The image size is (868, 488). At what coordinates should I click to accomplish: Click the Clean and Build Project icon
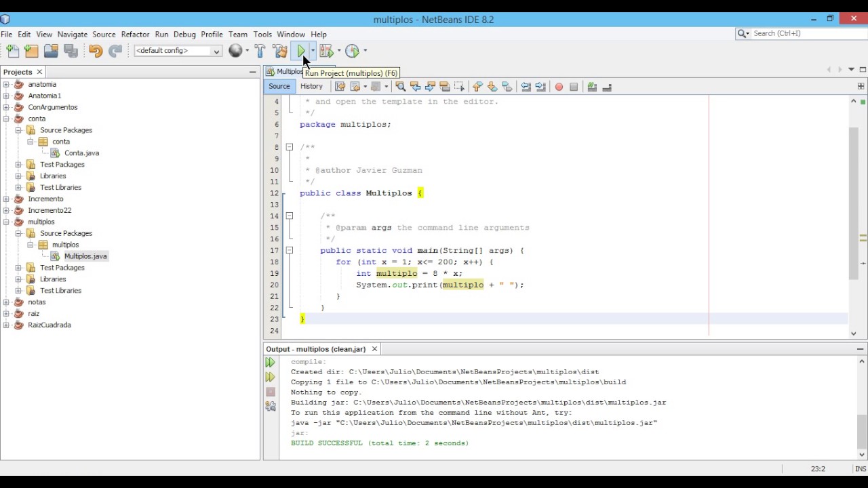(x=280, y=51)
